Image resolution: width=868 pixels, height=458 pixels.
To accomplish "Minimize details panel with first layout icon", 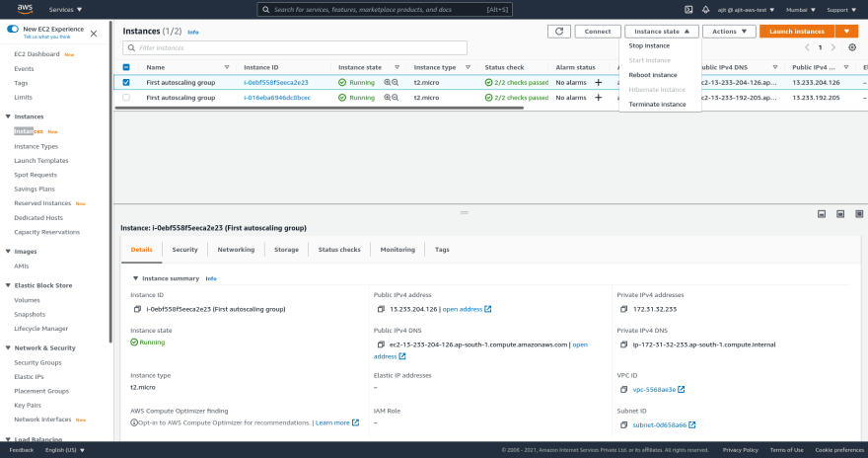I will (x=822, y=214).
